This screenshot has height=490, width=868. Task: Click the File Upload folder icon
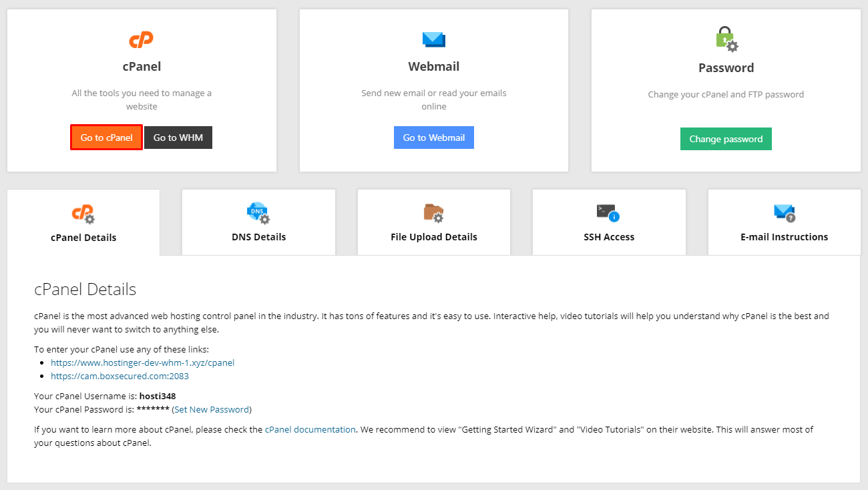pyautogui.click(x=433, y=212)
